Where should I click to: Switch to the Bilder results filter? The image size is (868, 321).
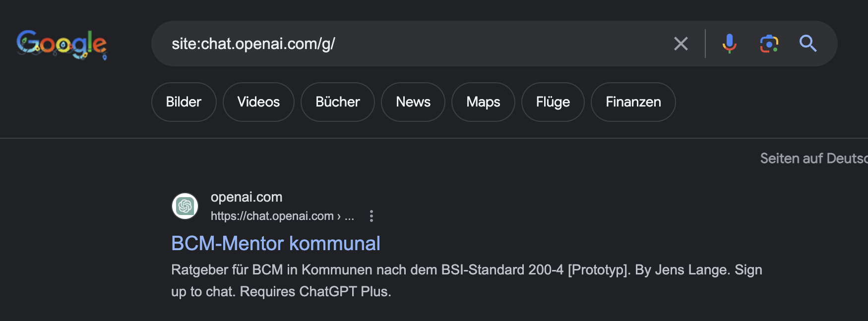coord(184,102)
